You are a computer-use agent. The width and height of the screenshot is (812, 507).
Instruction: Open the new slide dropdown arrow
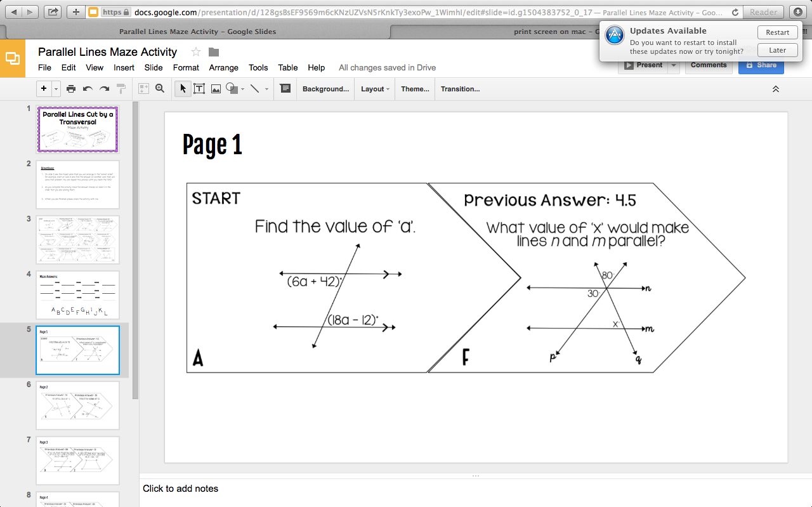[x=55, y=89]
